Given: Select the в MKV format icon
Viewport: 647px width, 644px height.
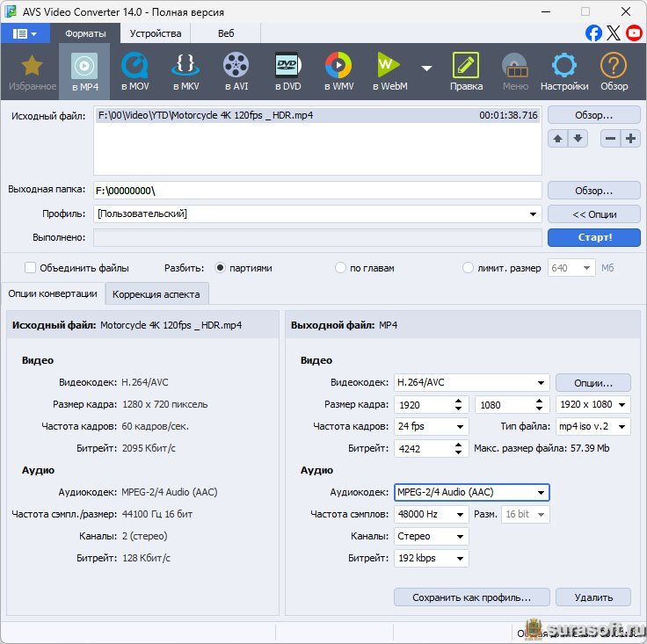Looking at the screenshot, I should pos(185,72).
